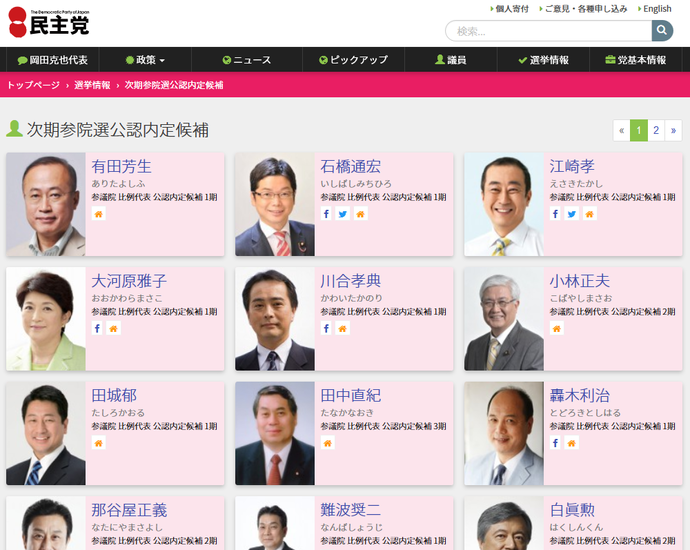Open the 党基本情報 menu item
This screenshot has height=550, width=690.
point(636,60)
